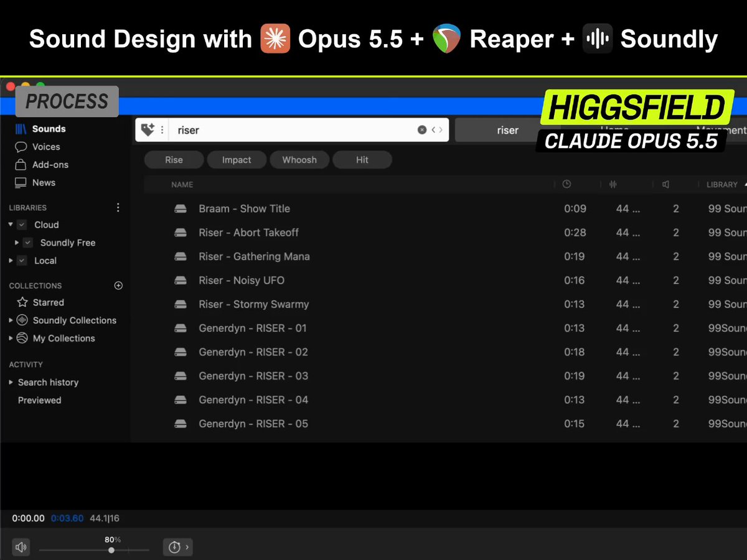Viewport: 747px width, 560px height.
Task: Expand the Search history arrow
Action: pyautogui.click(x=11, y=382)
